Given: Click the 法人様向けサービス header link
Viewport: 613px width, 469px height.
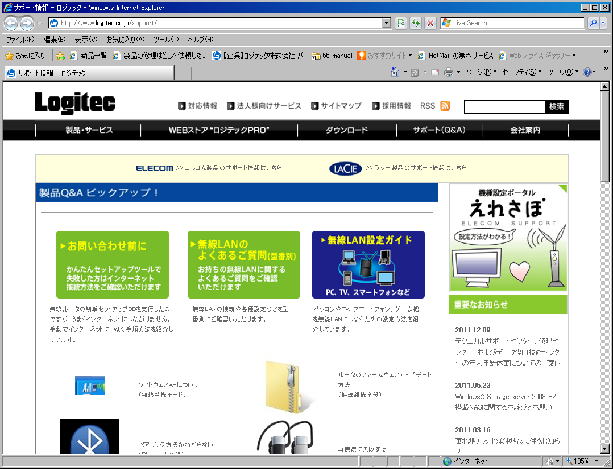Looking at the screenshot, I should pos(264,106).
